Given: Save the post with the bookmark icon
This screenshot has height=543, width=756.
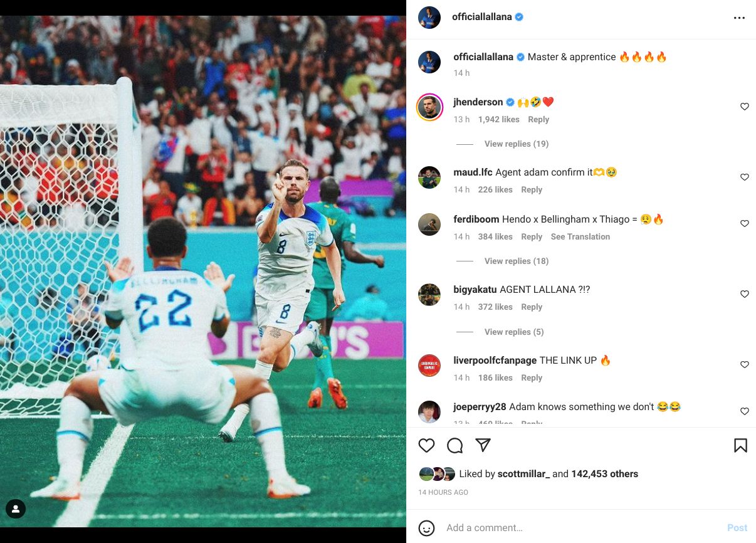Looking at the screenshot, I should tap(740, 445).
